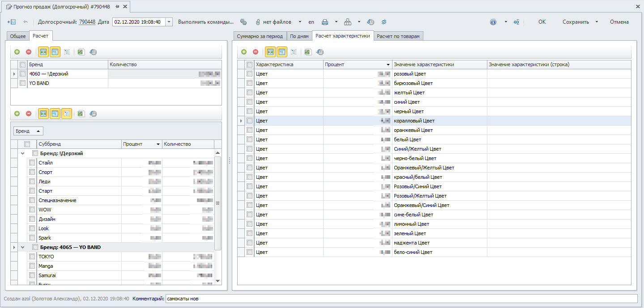Image resolution: width=644 pixels, height=308 pixels.
Task: Click the green add row icon in characteristics panel
Action: [x=244, y=52]
